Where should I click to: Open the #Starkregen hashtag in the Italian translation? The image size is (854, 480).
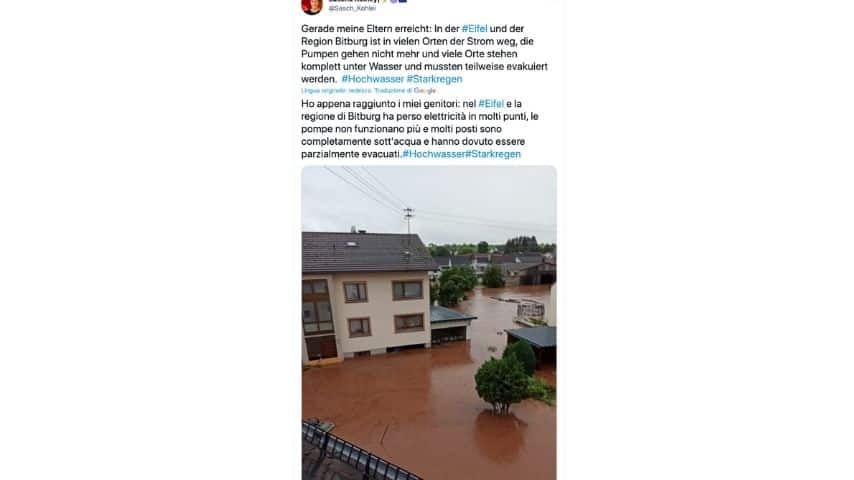click(x=493, y=154)
